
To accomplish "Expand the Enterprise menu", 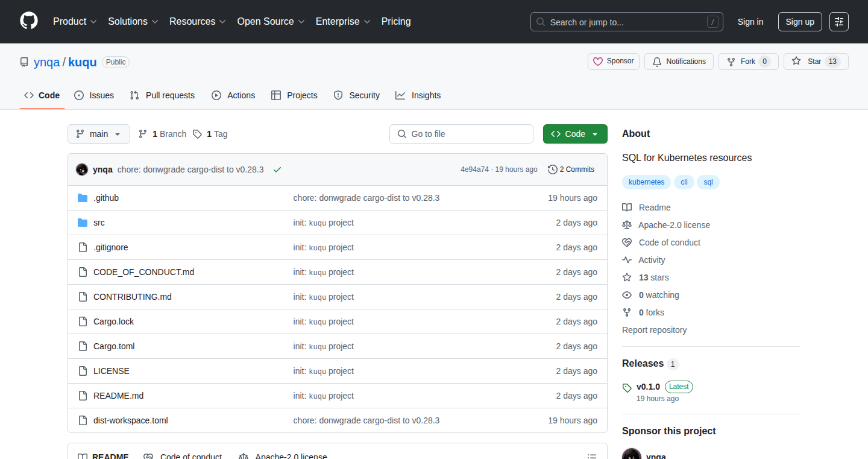I will tap(343, 22).
